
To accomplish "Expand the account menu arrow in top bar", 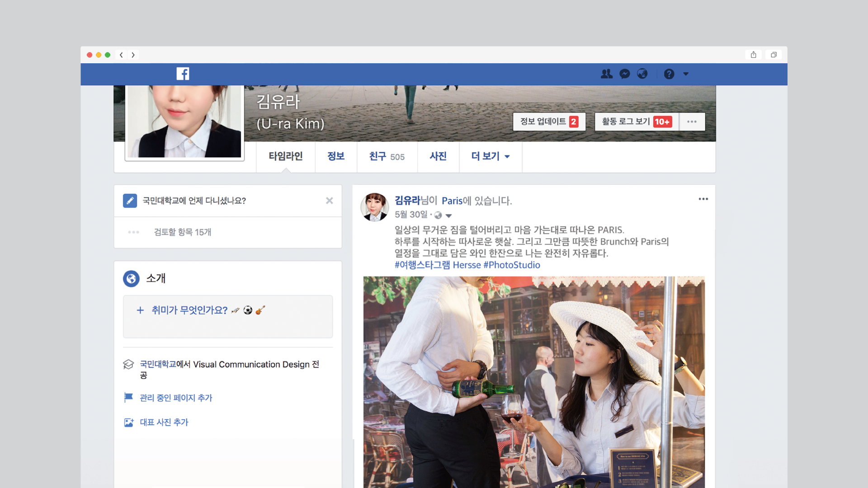I will point(686,74).
